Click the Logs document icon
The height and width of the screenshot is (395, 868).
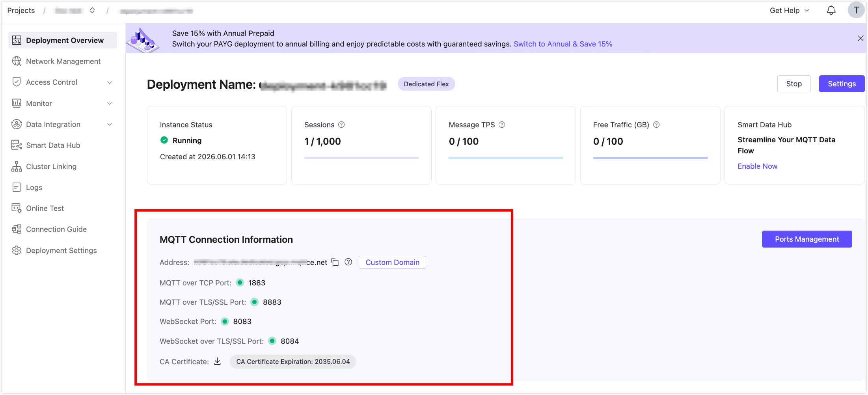[x=17, y=187]
